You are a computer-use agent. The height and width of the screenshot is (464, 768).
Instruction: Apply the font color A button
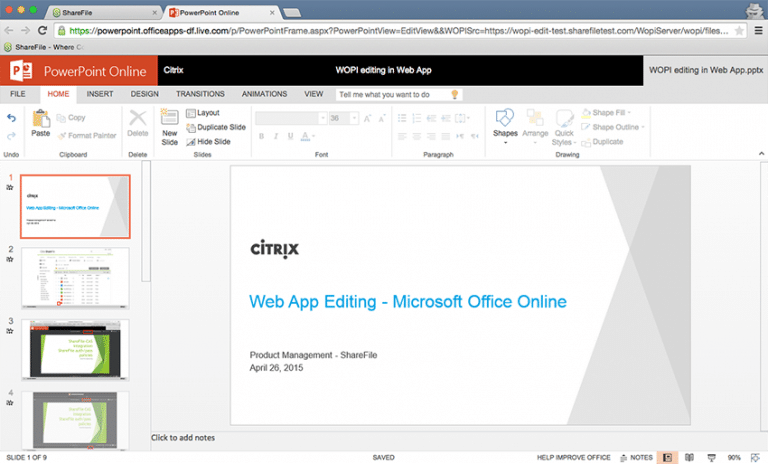click(x=305, y=136)
